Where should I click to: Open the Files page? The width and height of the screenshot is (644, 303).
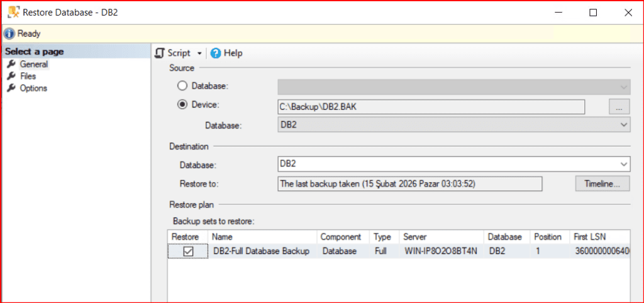[x=28, y=76]
